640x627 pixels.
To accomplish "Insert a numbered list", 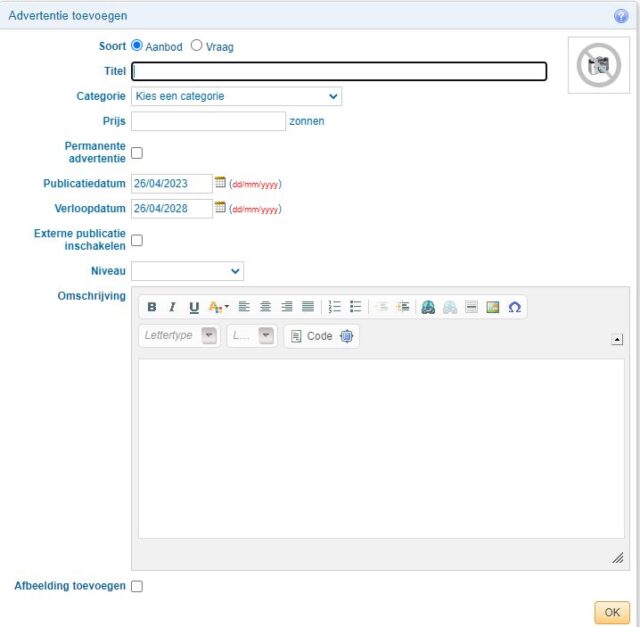I will pyautogui.click(x=335, y=308).
